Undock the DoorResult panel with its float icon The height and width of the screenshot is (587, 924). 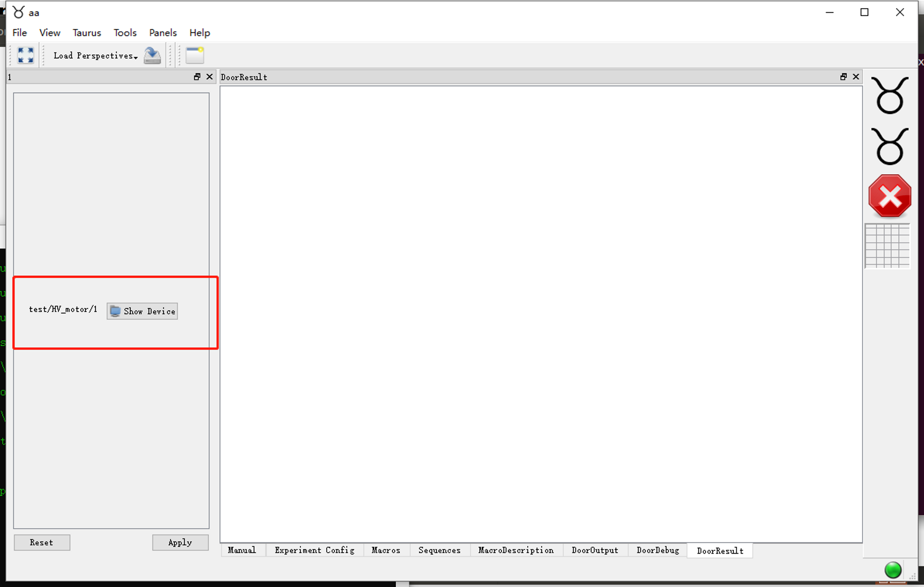pyautogui.click(x=844, y=76)
